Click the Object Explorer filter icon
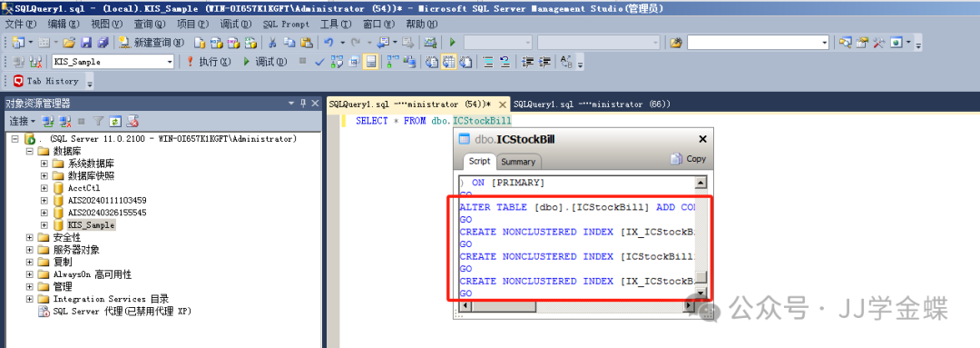This screenshot has height=348, width=980. pos(98,121)
